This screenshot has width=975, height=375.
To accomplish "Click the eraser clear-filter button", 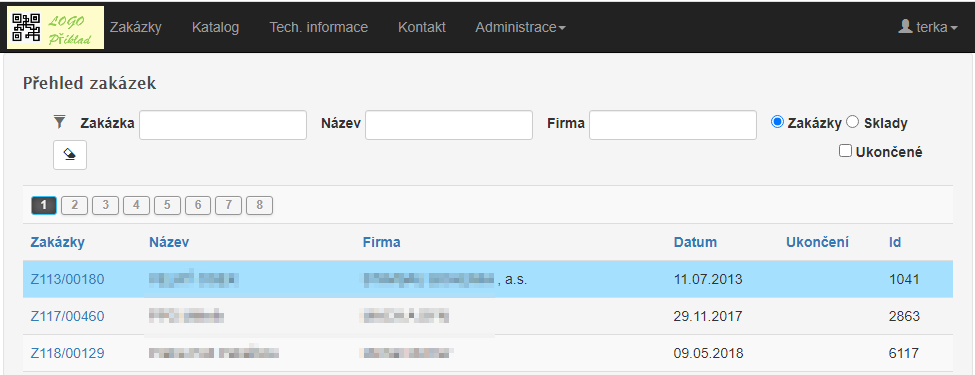I will coord(70,155).
